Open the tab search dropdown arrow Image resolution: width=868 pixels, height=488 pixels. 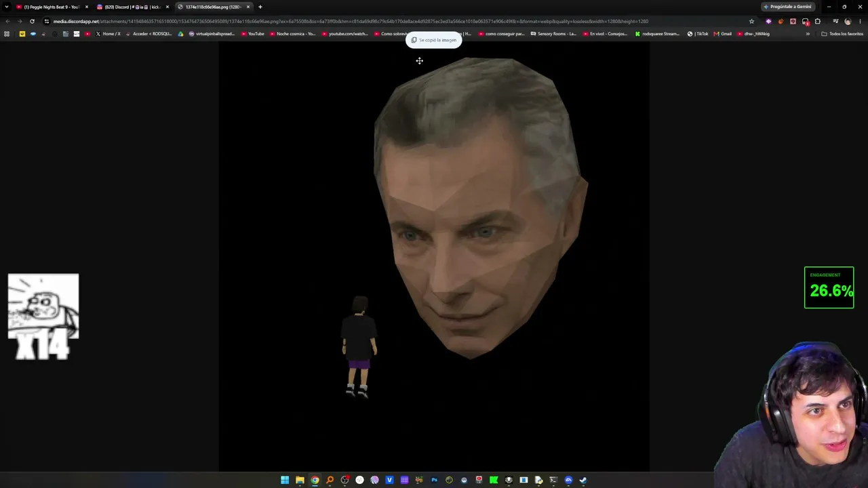7,7
